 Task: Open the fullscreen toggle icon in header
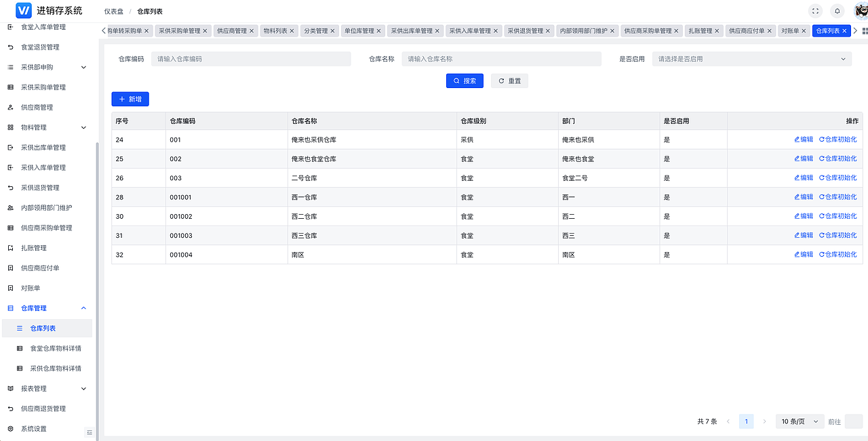[x=815, y=10]
